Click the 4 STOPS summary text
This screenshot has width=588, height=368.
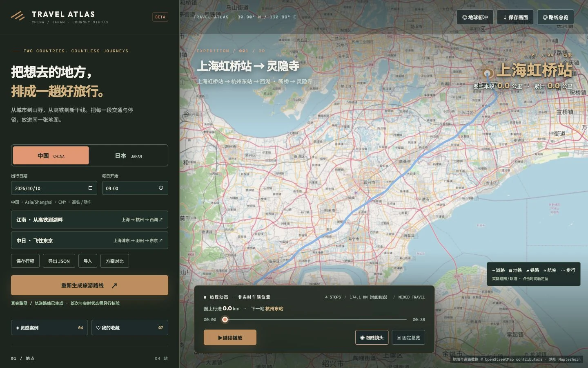333,297
